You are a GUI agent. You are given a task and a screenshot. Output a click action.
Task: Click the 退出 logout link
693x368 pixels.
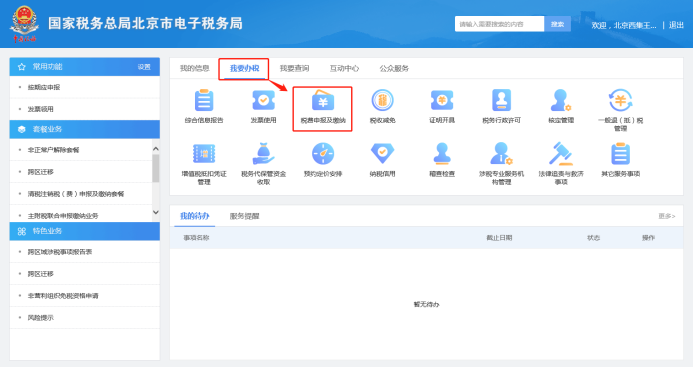[x=676, y=25]
